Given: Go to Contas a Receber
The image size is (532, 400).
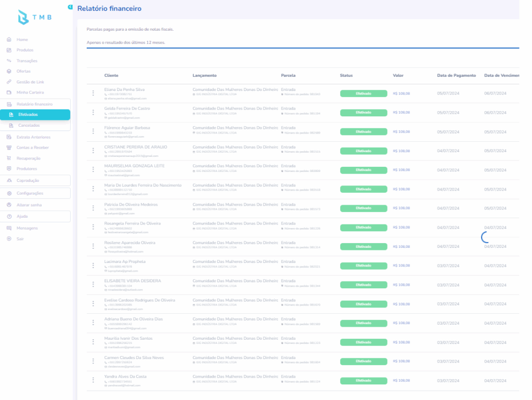Looking at the screenshot, I should click(x=33, y=148).
